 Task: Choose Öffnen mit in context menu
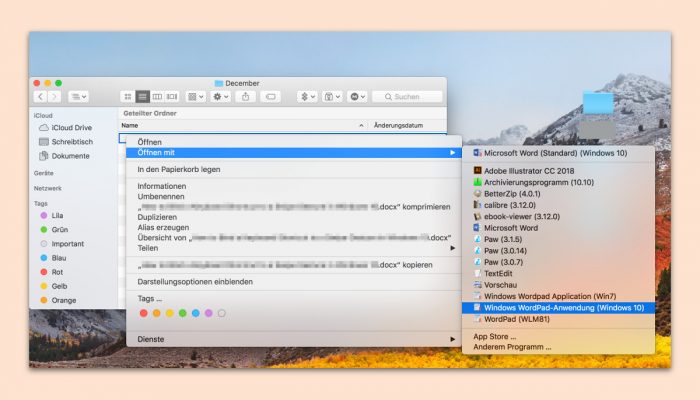[x=294, y=153]
